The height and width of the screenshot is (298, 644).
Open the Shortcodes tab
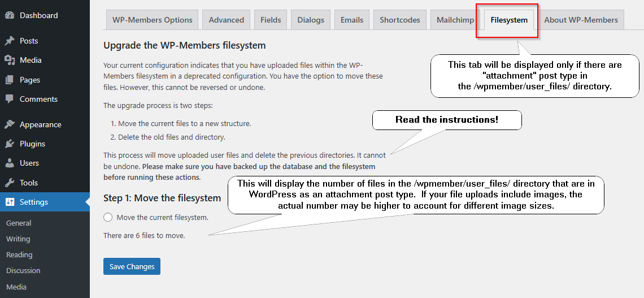[x=399, y=20]
